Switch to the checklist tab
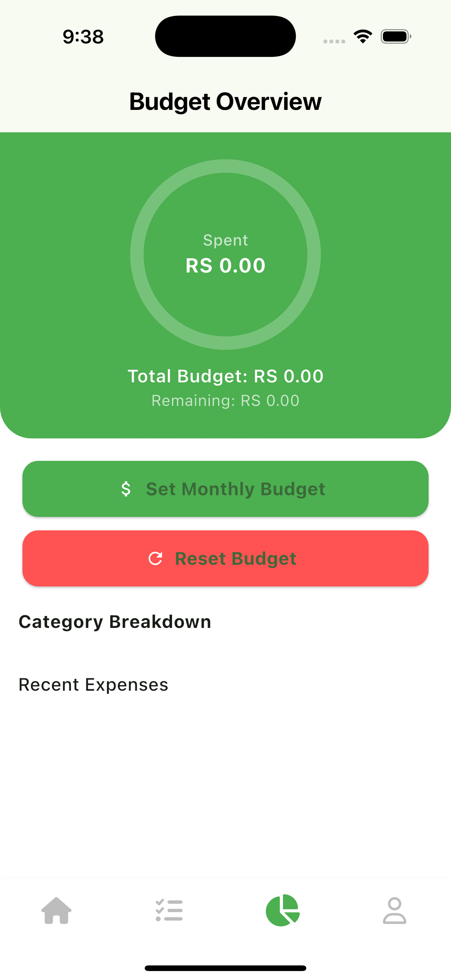The width and height of the screenshot is (451, 980). [169, 910]
